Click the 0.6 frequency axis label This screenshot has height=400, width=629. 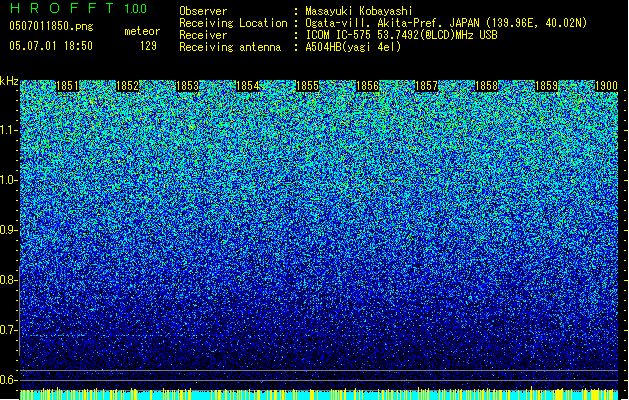9,380
